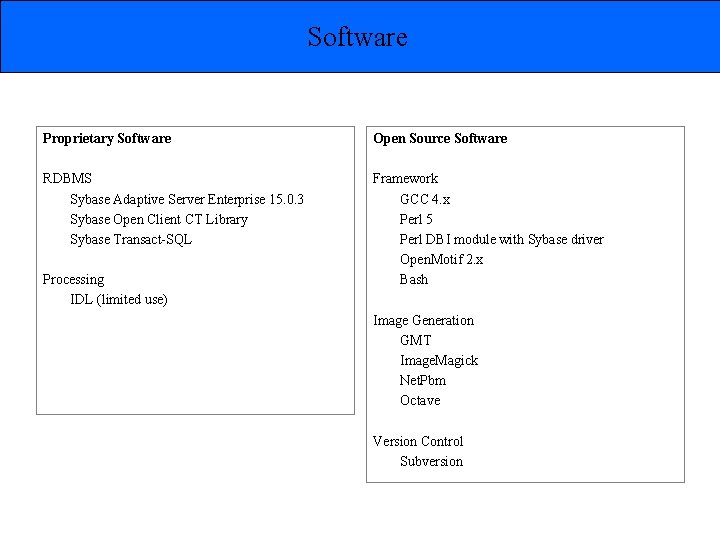Click the Version Control category label

pyautogui.click(x=418, y=441)
